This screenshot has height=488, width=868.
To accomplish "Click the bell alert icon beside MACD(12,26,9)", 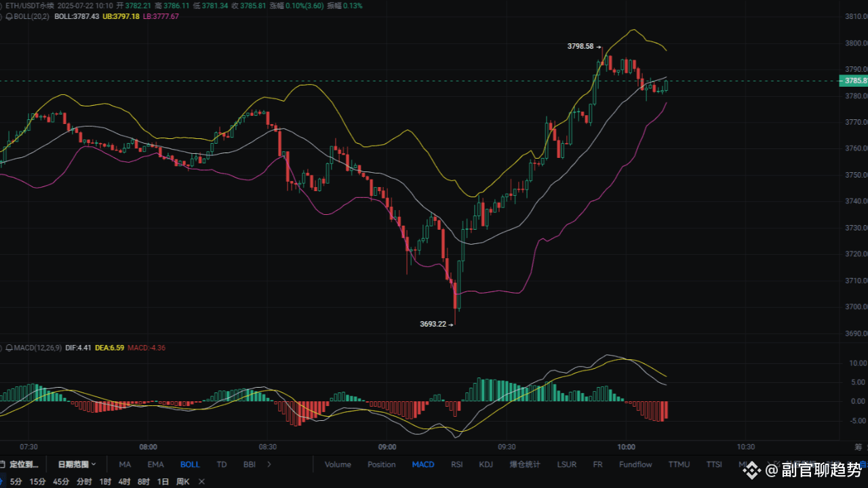I will point(9,348).
